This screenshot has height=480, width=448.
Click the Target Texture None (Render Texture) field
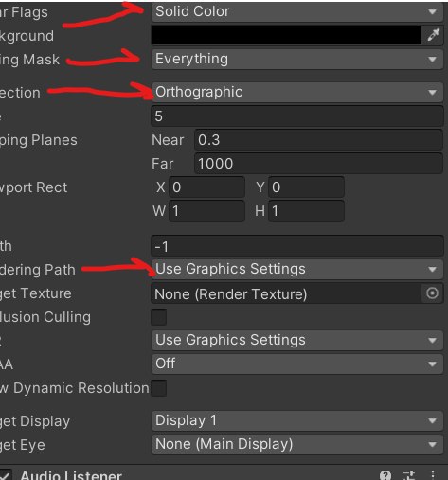click(286, 293)
